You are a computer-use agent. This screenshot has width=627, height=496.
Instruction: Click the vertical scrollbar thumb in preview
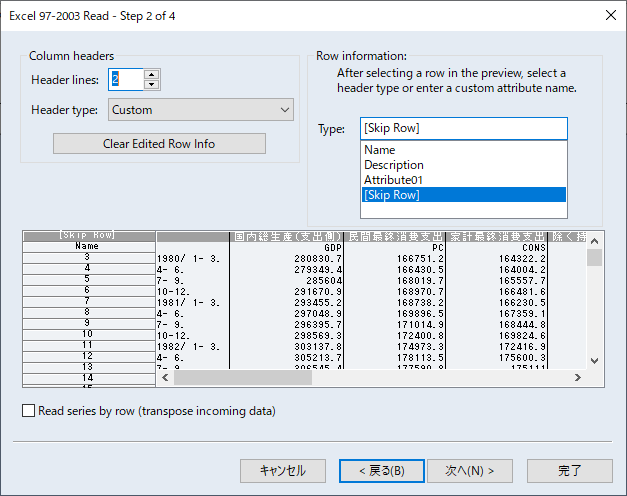click(x=595, y=257)
